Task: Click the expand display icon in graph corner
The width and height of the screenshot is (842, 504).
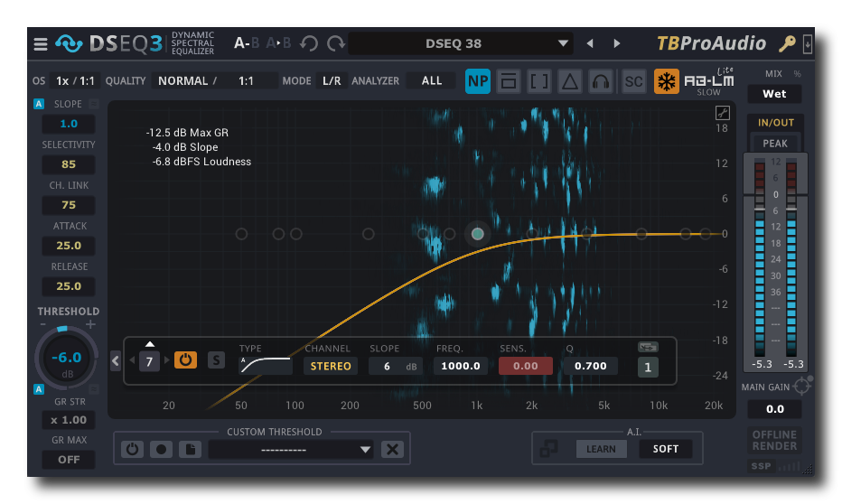Action: (722, 113)
